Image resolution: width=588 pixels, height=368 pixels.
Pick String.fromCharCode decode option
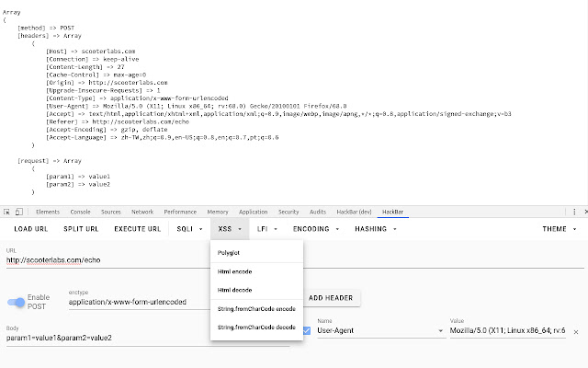[x=256, y=328]
